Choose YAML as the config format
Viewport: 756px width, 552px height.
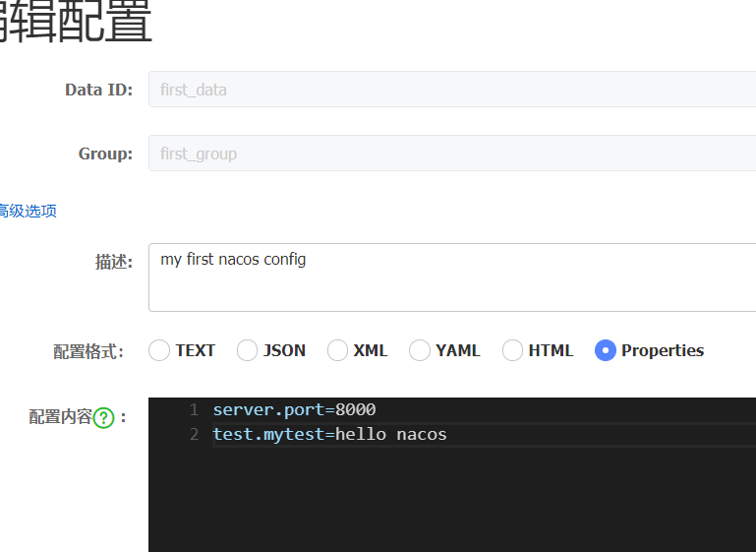point(420,350)
